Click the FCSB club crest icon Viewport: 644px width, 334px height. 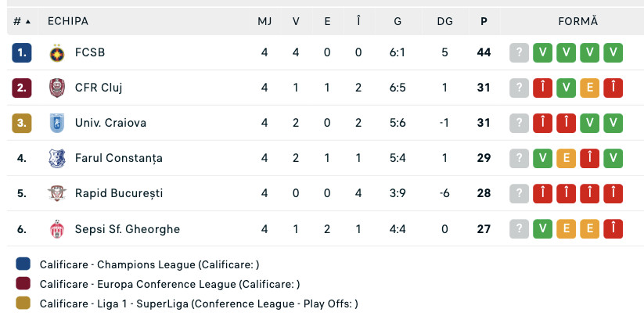click(x=56, y=52)
